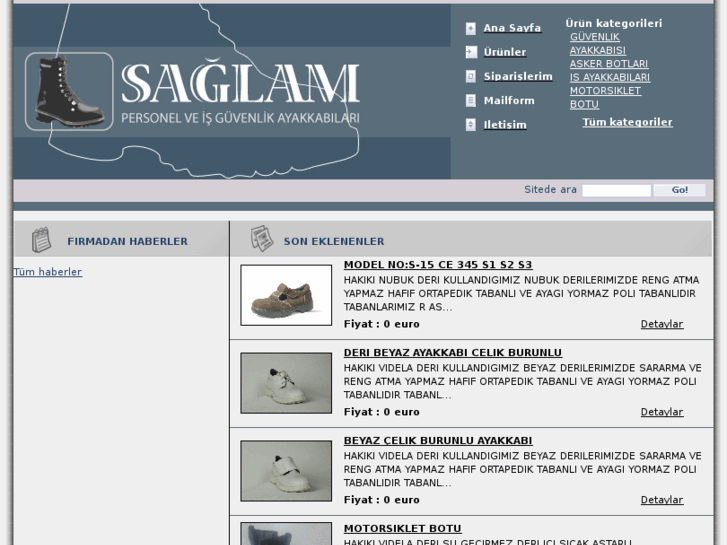The image size is (727, 545).
Task: Open Deri Beyaz Ayakkabi Celik Burunlu title
Action: pos(453,353)
